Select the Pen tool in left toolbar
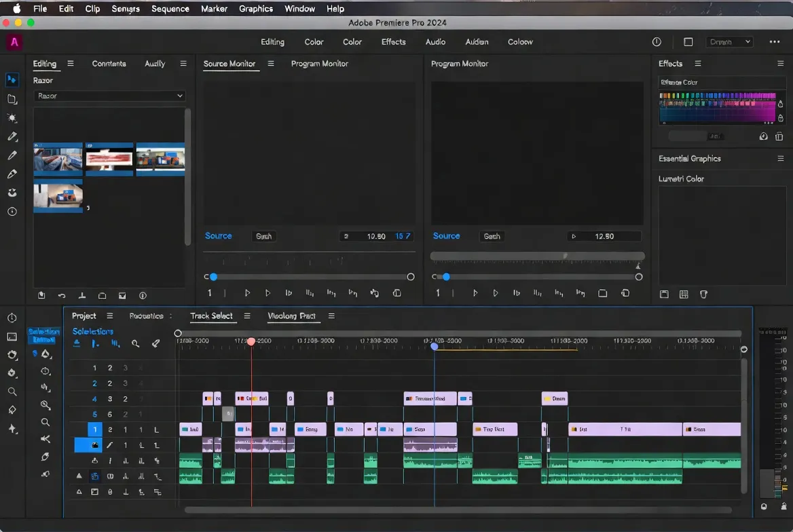 12,136
